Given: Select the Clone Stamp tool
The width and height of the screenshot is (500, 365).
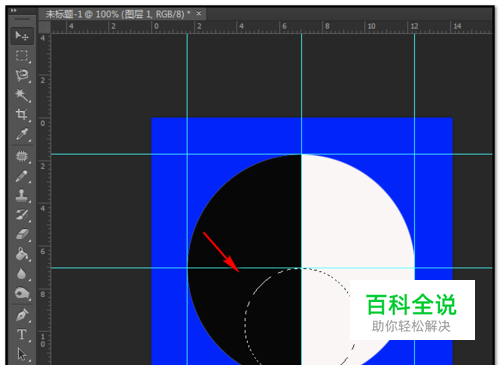Looking at the screenshot, I should point(22,195).
